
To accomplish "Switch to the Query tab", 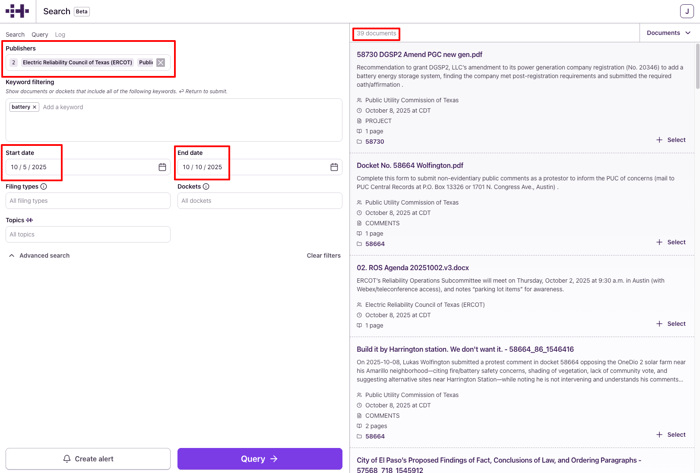I will point(40,35).
